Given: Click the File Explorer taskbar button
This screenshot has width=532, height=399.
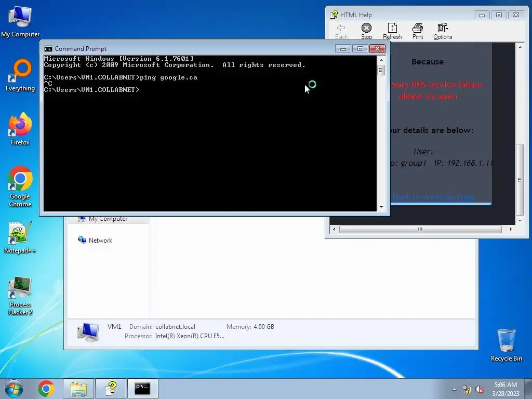Looking at the screenshot, I should click(x=78, y=389).
